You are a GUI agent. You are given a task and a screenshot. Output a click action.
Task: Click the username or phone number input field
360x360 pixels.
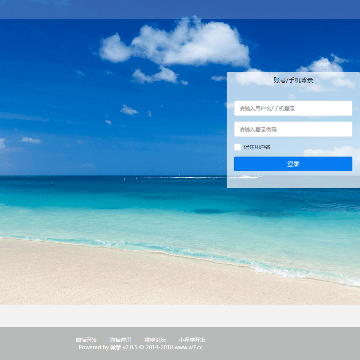(x=293, y=108)
